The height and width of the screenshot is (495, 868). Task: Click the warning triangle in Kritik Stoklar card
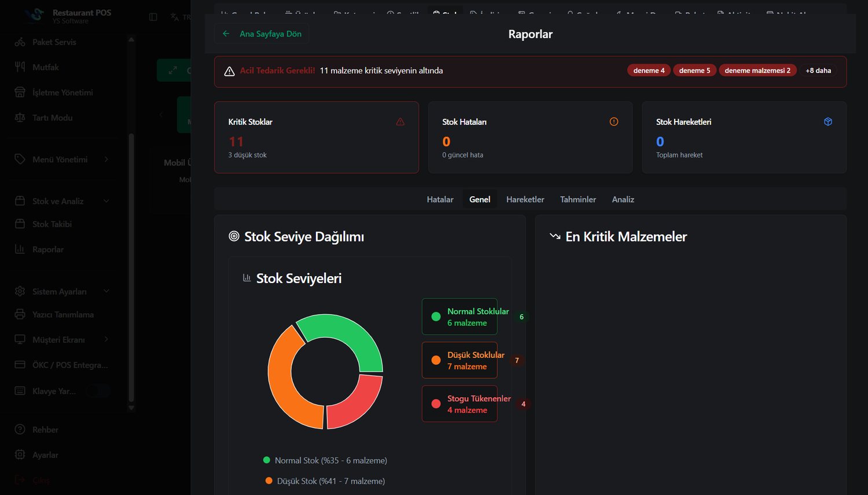[400, 122]
